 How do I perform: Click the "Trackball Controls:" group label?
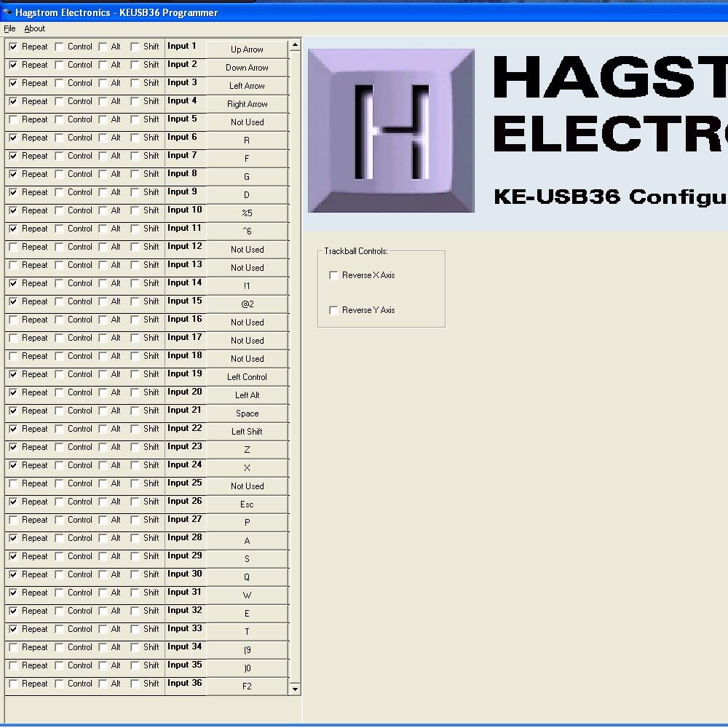[x=356, y=251]
